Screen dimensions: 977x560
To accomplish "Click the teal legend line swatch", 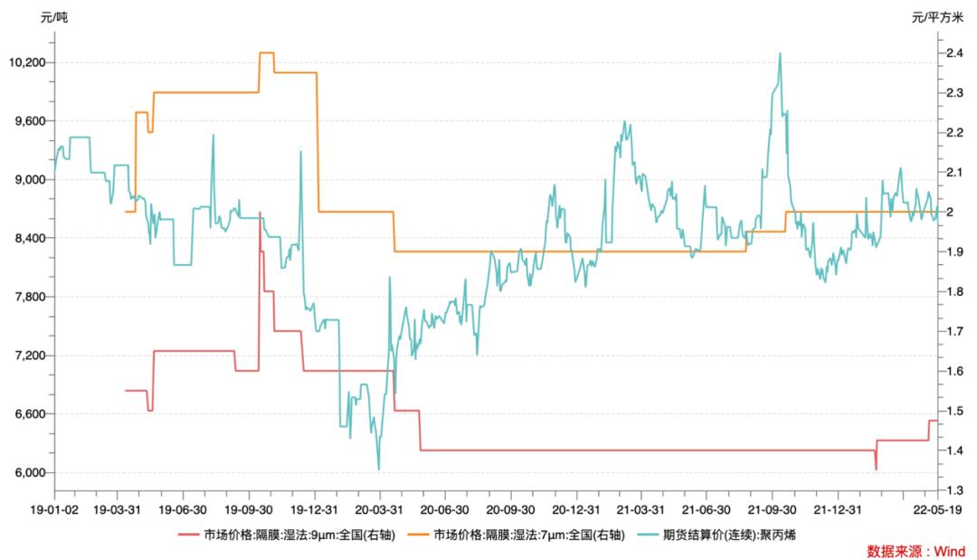I will tap(647, 535).
